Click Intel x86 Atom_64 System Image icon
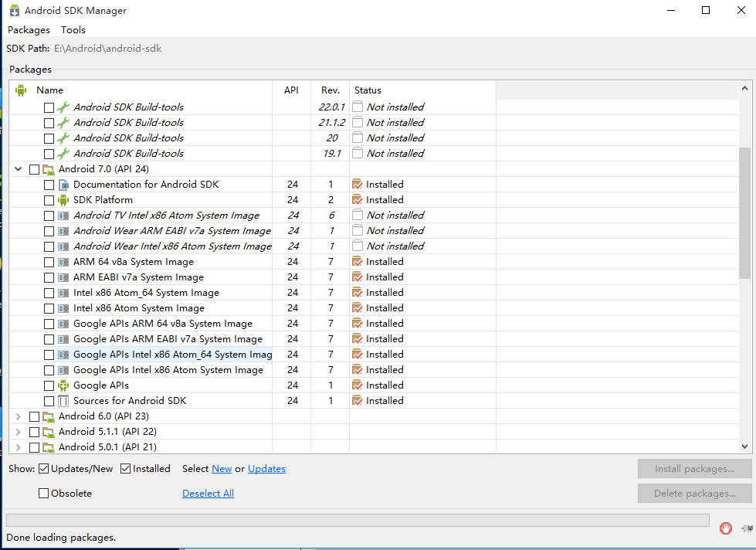 (63, 293)
